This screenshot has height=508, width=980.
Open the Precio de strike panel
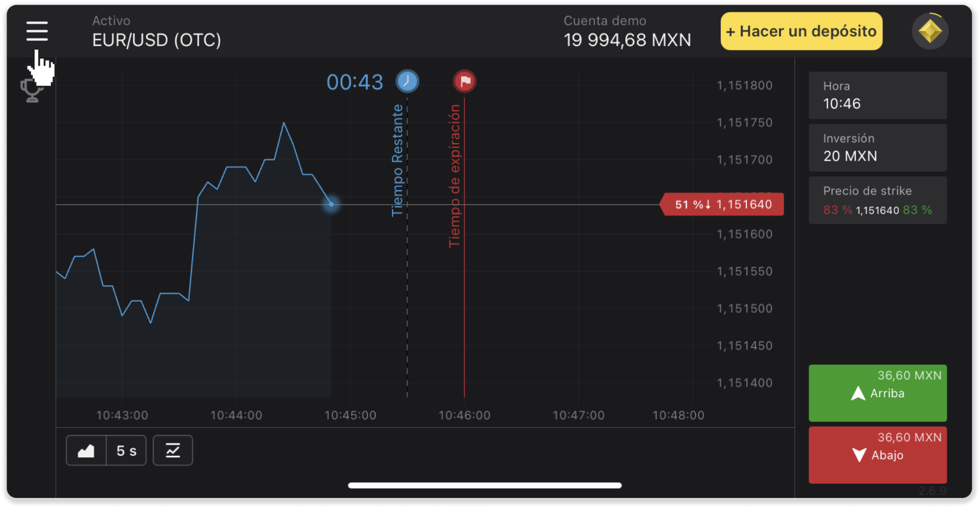tap(878, 200)
